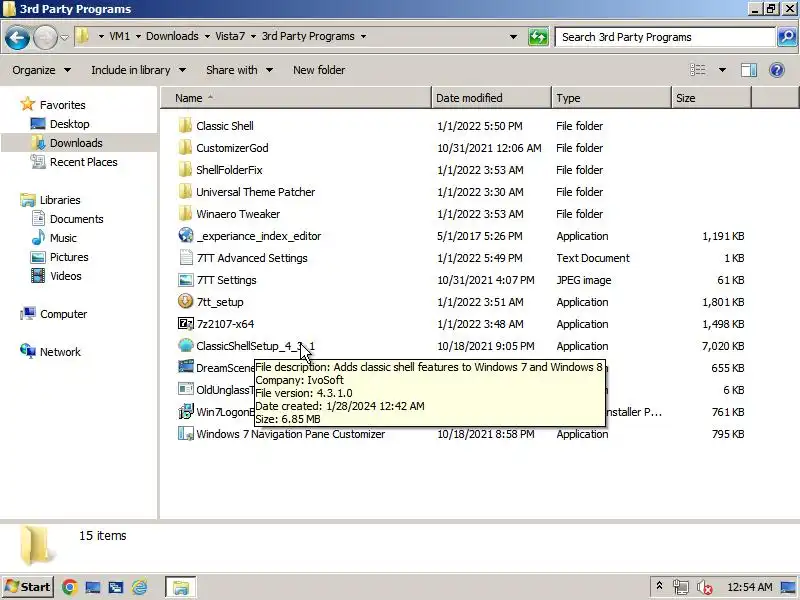Screen dimensions: 800x600
Task: Select the DreamScene file icon
Action: coord(186,367)
